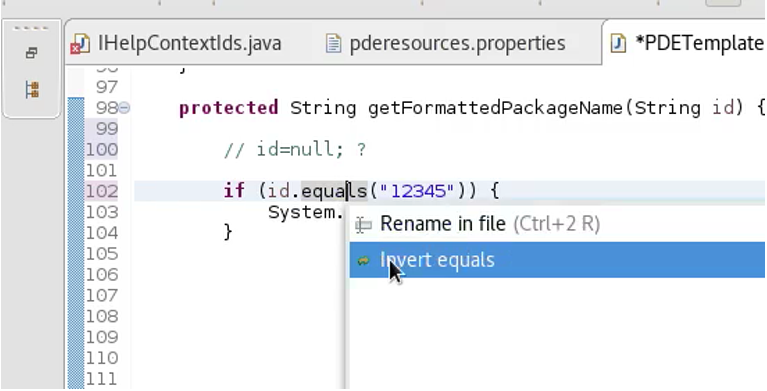Place cursor in the "12345" string literal
The height and width of the screenshot is (391, 767).
coord(420,190)
